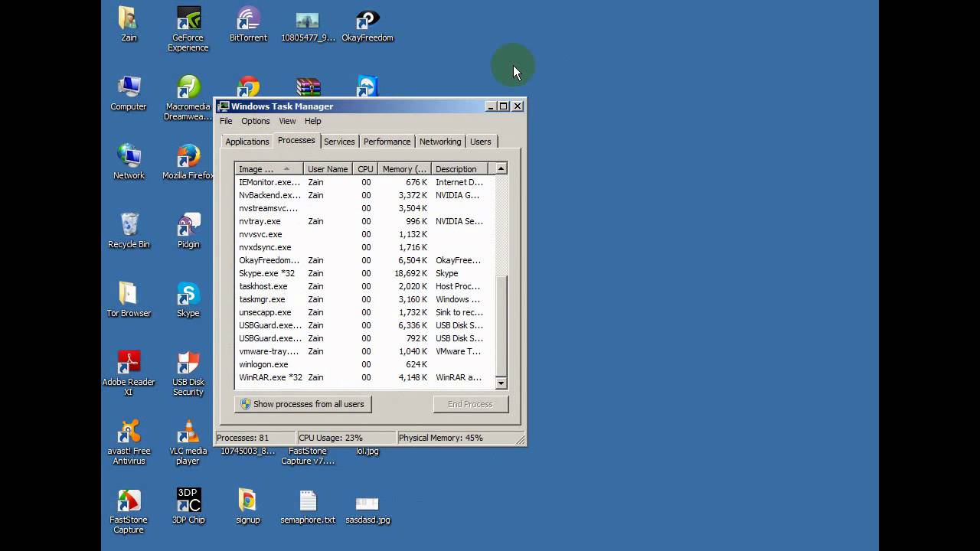
Task: Open WinRAR icon behind Task Manager
Action: coord(309,86)
